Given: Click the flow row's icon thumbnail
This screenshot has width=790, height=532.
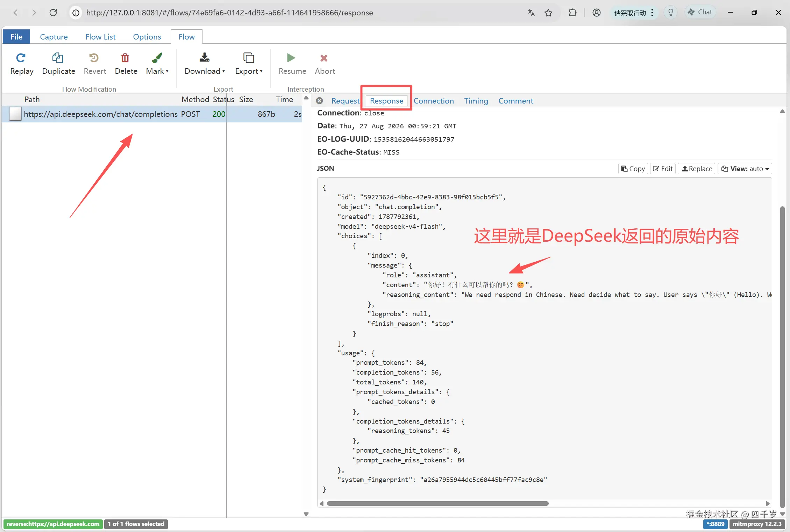Looking at the screenshot, I should [15, 114].
